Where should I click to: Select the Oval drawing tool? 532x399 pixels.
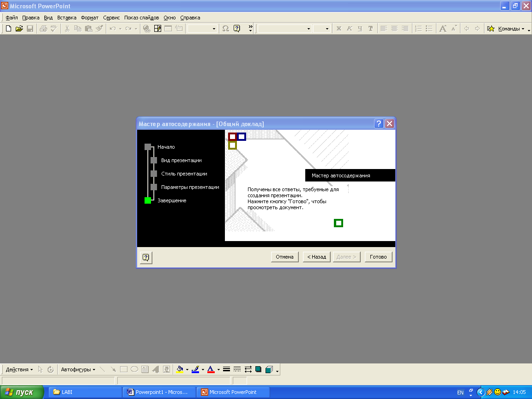134,369
